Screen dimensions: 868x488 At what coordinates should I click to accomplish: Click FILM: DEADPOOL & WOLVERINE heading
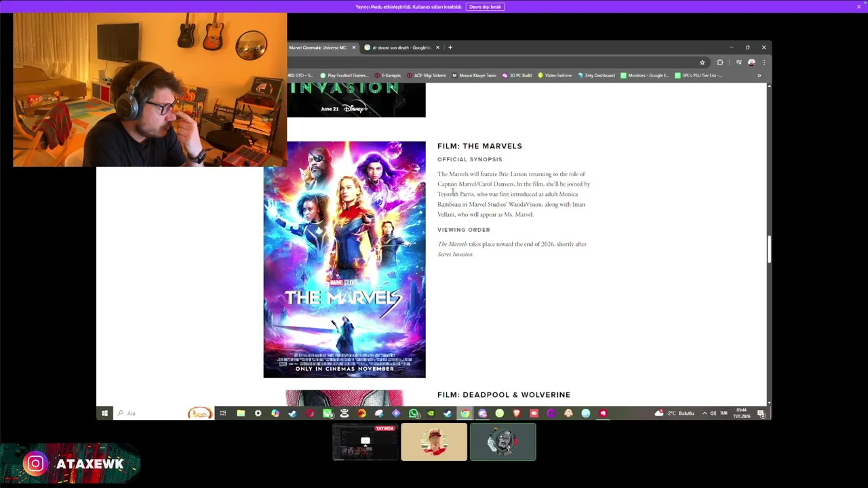click(x=504, y=394)
